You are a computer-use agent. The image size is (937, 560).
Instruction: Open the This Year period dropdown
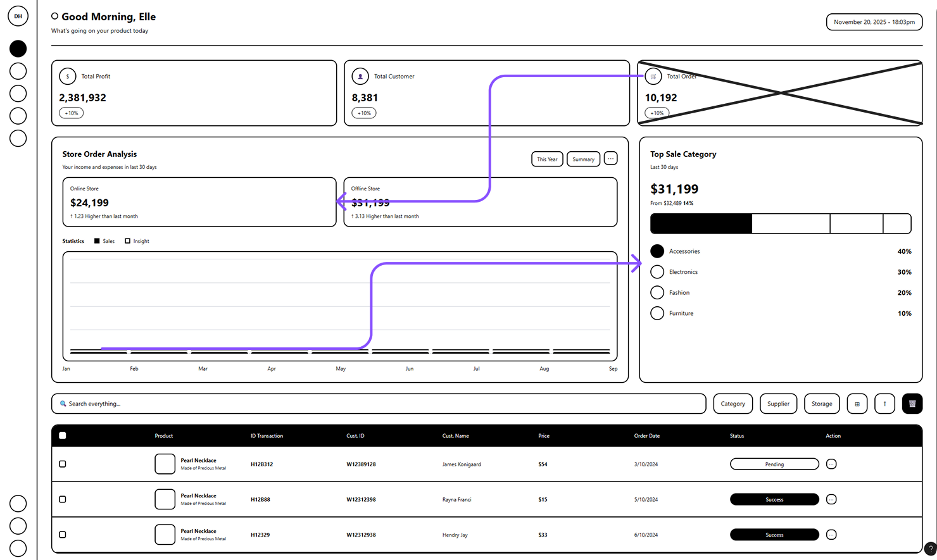547,159
